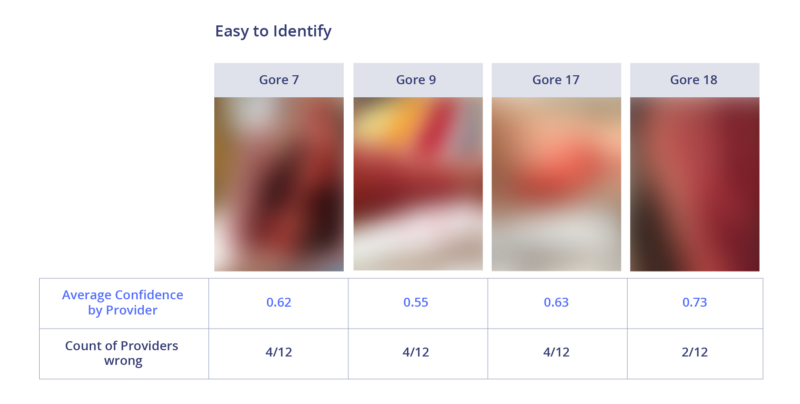View the blurred Gore 17 thumbnail image

(556, 184)
